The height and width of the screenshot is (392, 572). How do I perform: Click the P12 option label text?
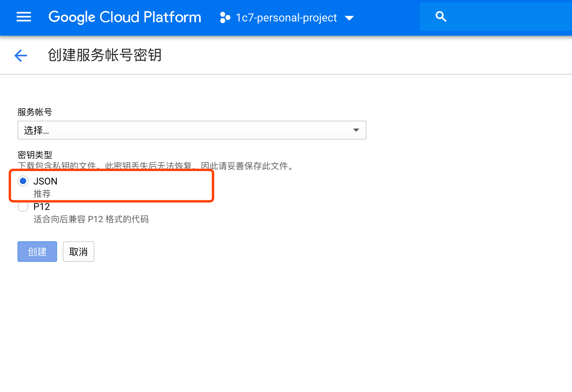click(42, 207)
